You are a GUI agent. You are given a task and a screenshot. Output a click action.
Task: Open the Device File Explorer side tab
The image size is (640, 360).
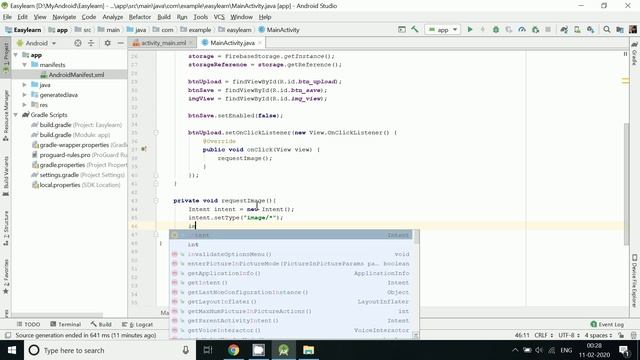(x=634, y=282)
